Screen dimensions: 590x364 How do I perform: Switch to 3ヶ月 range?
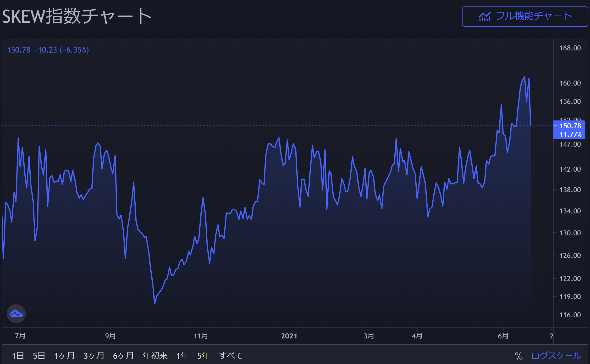click(94, 356)
